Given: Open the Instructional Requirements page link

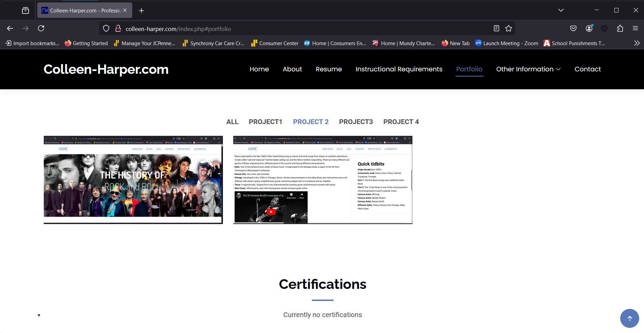Looking at the screenshot, I should point(399,69).
